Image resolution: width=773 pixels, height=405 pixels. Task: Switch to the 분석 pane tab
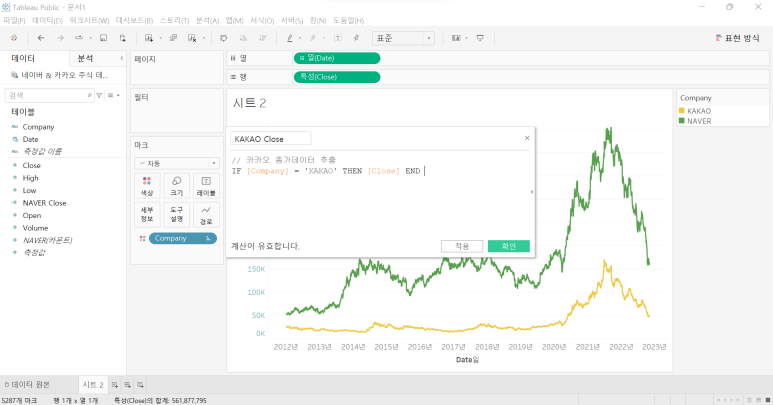pyautogui.click(x=85, y=58)
